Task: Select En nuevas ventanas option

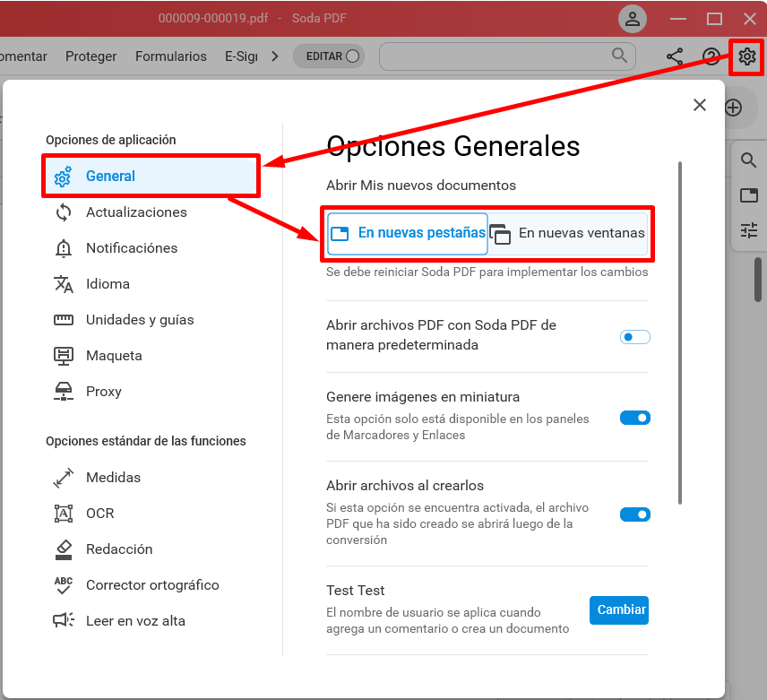Action: pyautogui.click(x=568, y=233)
